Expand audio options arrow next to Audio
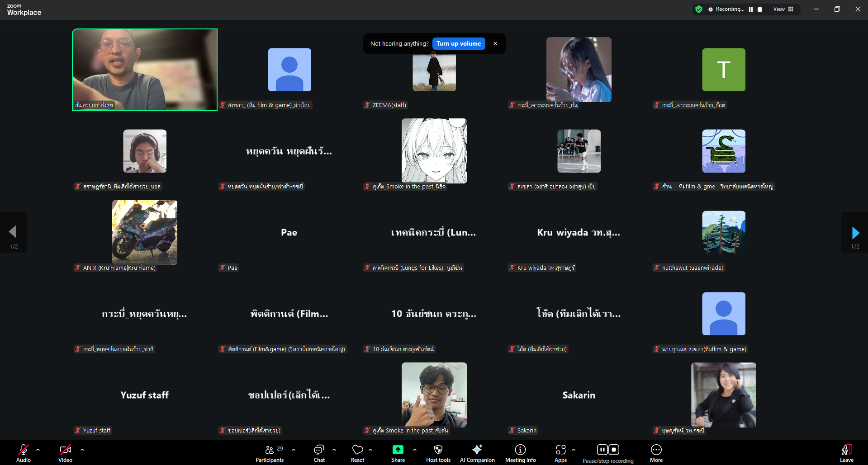This screenshot has width=868, height=465. (x=38, y=450)
